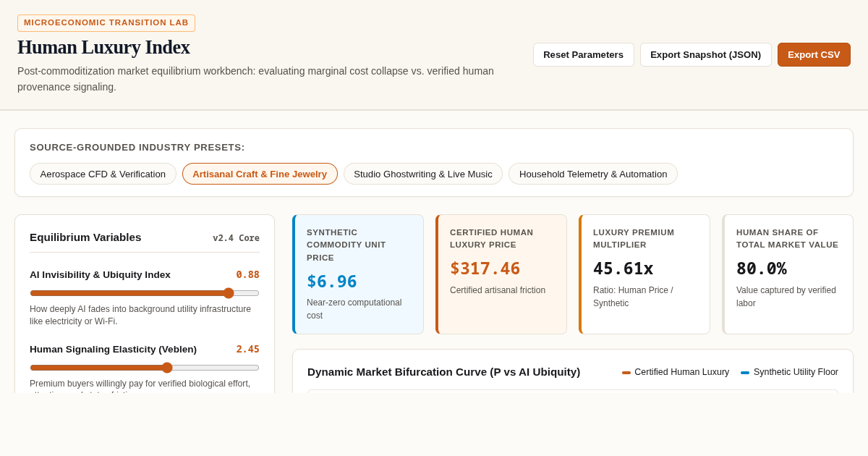This screenshot has height=456, width=868.
Task: Click the Microeconomic Transition Lab badge
Action: [106, 22]
